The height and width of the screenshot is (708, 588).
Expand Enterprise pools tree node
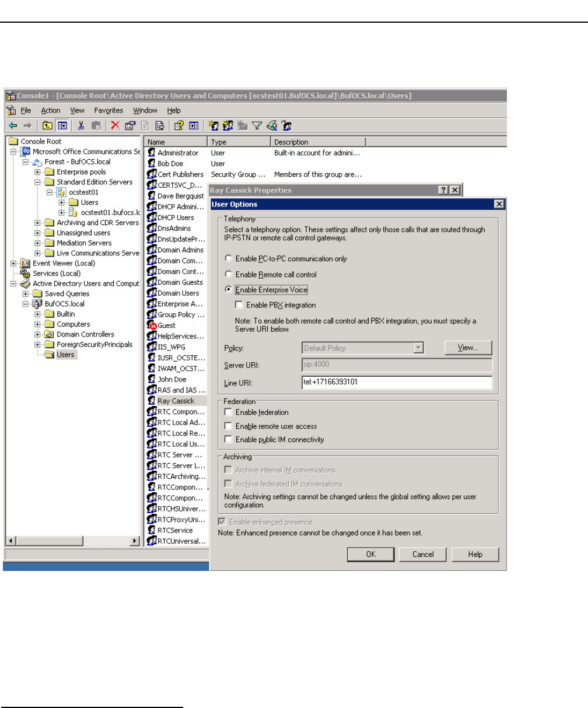37,172
